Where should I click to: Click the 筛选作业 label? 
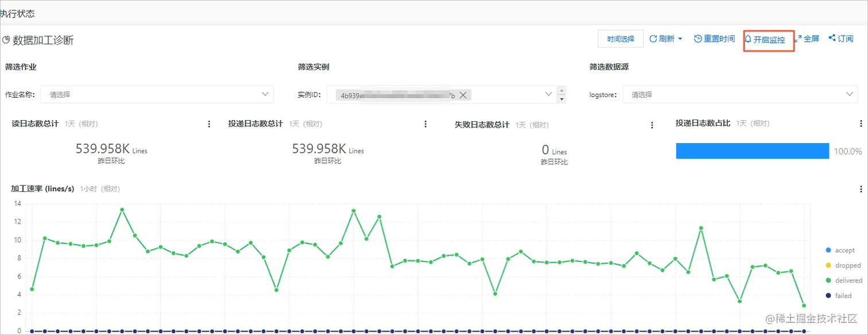[x=21, y=67]
